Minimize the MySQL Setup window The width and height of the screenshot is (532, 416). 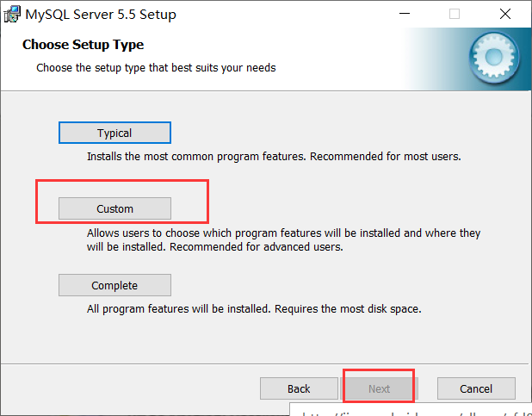405,14
